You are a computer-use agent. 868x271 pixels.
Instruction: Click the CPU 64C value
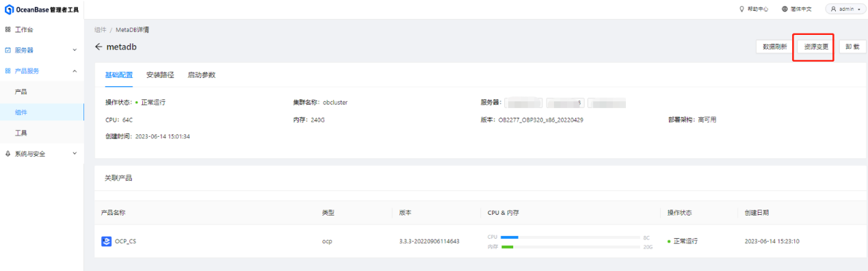[128, 120]
